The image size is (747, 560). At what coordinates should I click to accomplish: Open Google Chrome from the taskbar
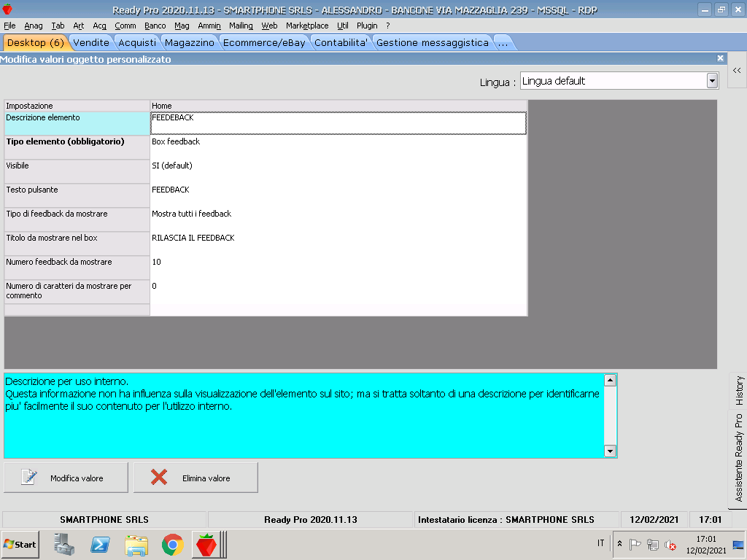[172, 544]
